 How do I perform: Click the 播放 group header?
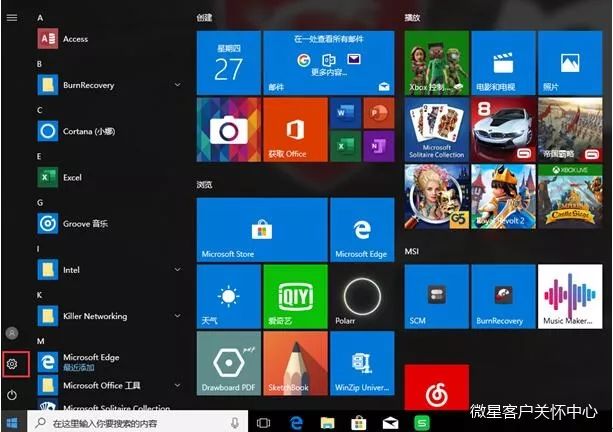[x=412, y=18]
